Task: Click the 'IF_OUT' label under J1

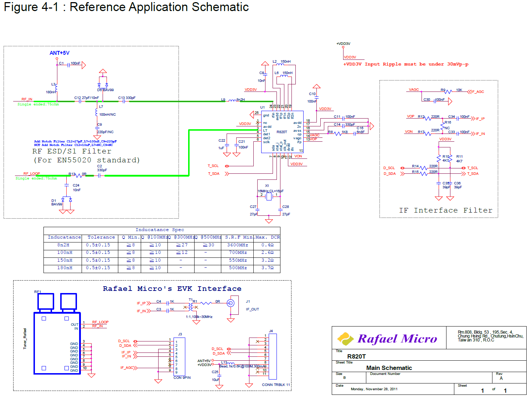Action: click(x=252, y=309)
